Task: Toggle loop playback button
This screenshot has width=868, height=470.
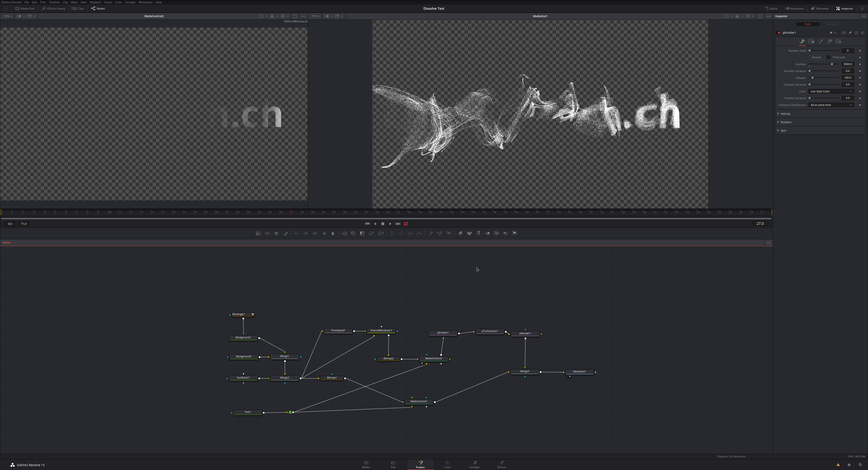Action: [406, 224]
